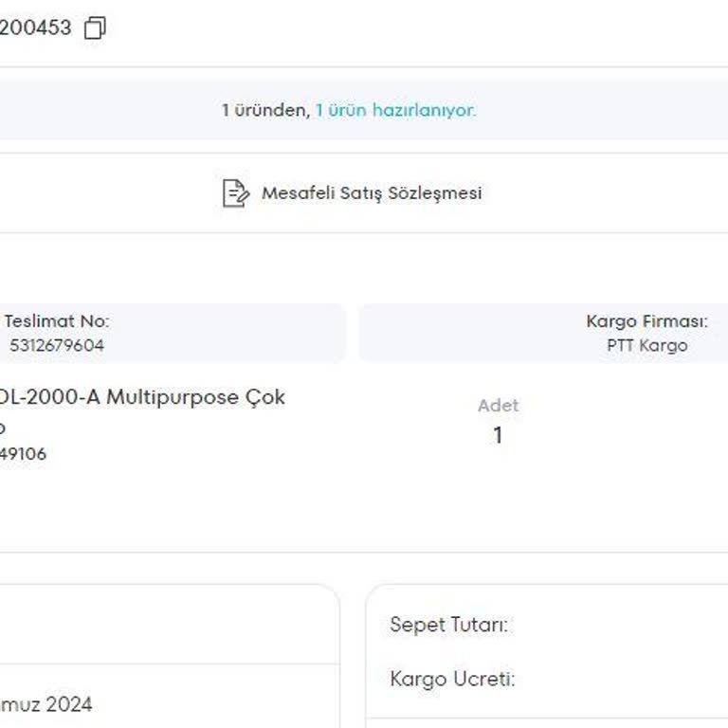Open the Mesafeli Satış Sözleşmesi document icon

pyautogui.click(x=236, y=193)
